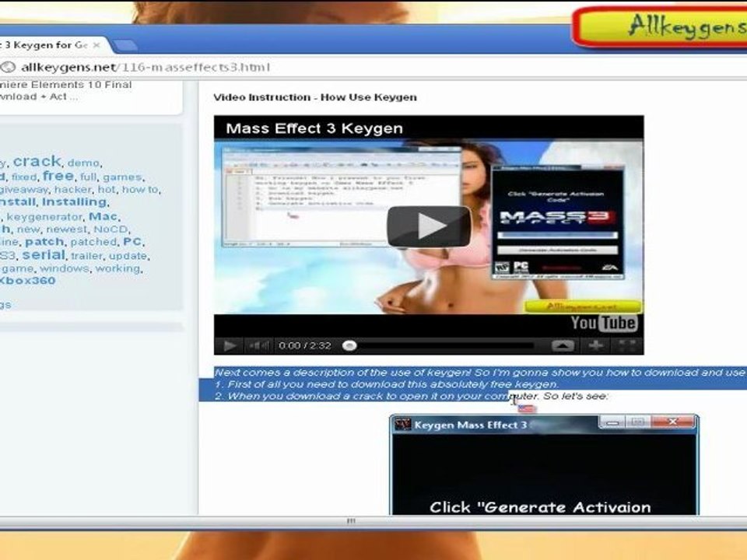
Task: Click the video progress slider handle
Action: pyautogui.click(x=349, y=345)
